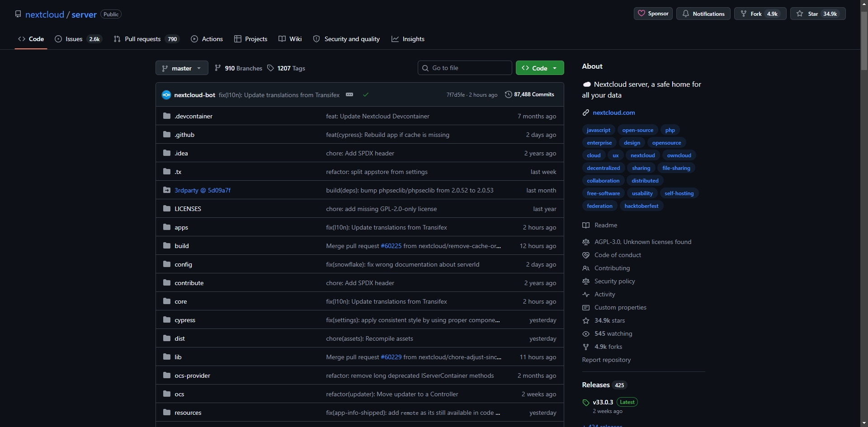Click the heart icon on Sponsor button
Image resolution: width=868 pixels, height=427 pixels.
pos(641,14)
